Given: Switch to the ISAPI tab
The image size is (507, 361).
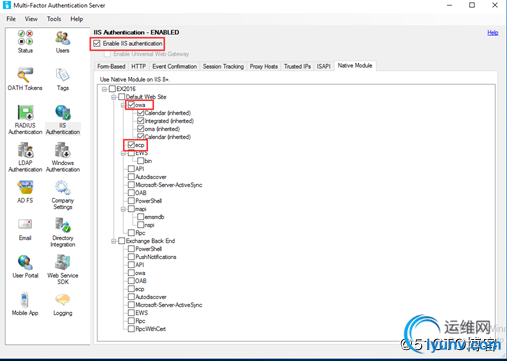Looking at the screenshot, I should tap(323, 66).
